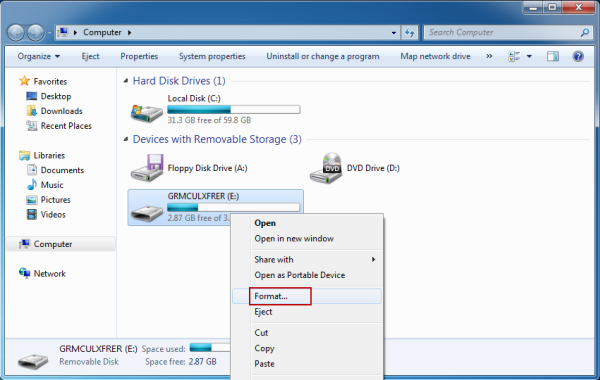Expand the Share with submenu
The image size is (600, 380).
pyautogui.click(x=307, y=260)
